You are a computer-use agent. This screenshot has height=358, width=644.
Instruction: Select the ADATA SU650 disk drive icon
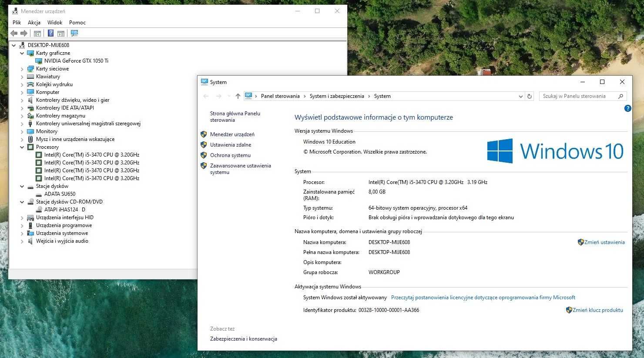pos(39,194)
